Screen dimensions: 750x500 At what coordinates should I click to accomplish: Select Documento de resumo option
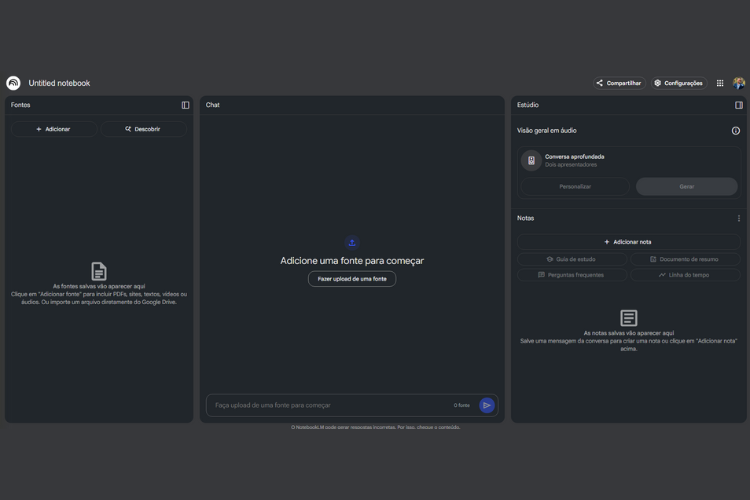click(685, 259)
